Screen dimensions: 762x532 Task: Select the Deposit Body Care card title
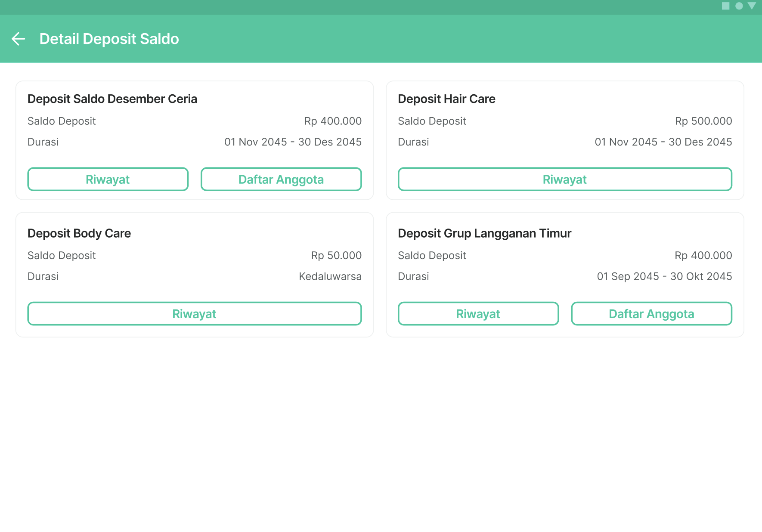[x=79, y=233]
